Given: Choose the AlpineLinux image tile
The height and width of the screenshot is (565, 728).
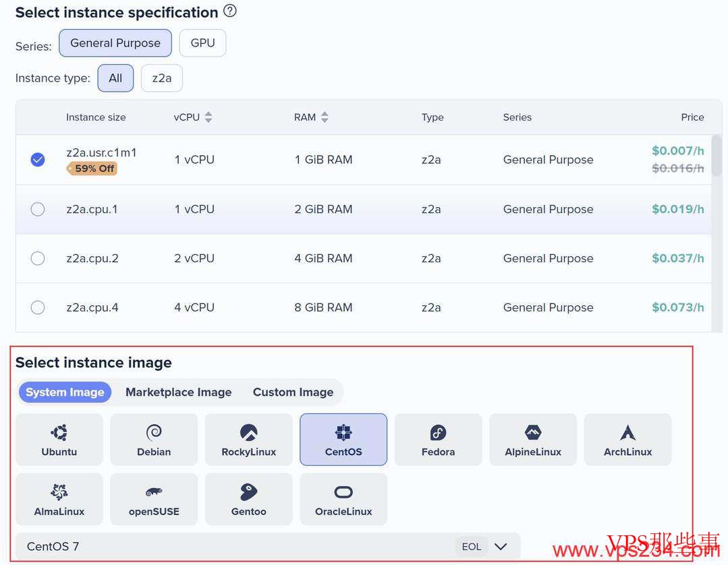Looking at the screenshot, I should 533,439.
